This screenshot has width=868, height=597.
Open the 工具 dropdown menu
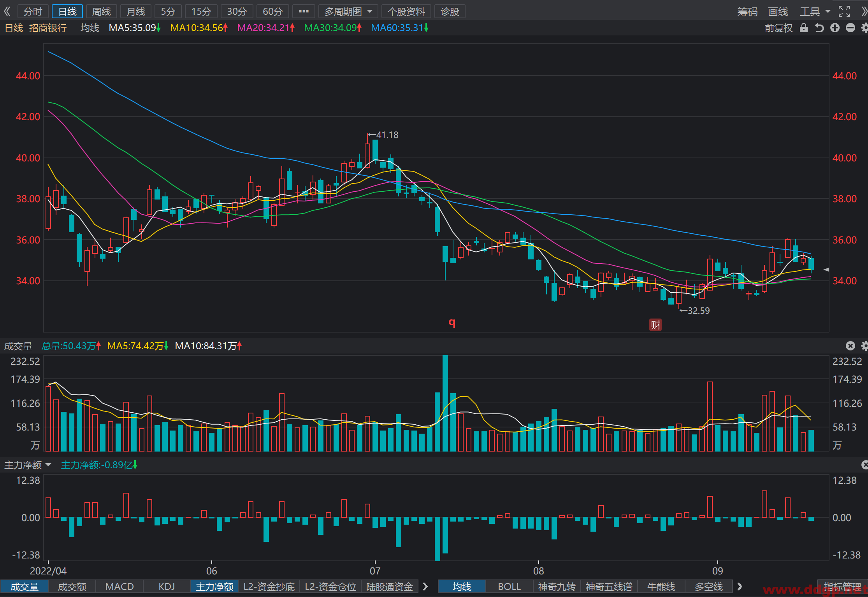(x=815, y=11)
